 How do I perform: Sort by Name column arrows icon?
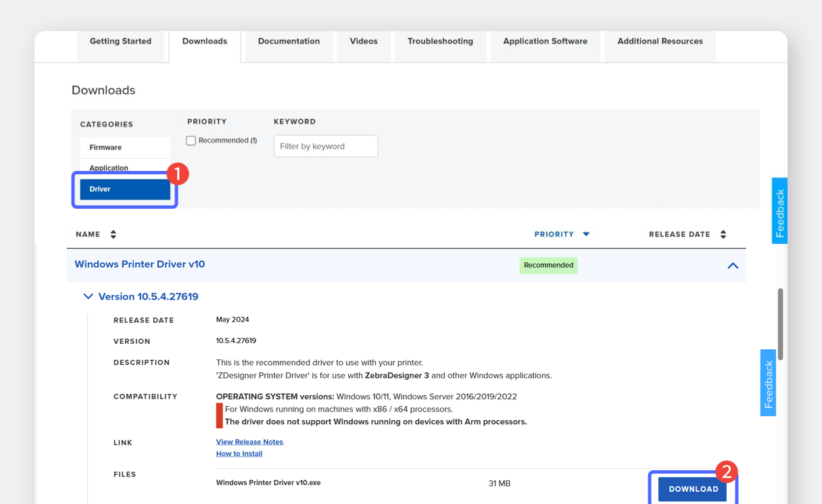pos(113,234)
